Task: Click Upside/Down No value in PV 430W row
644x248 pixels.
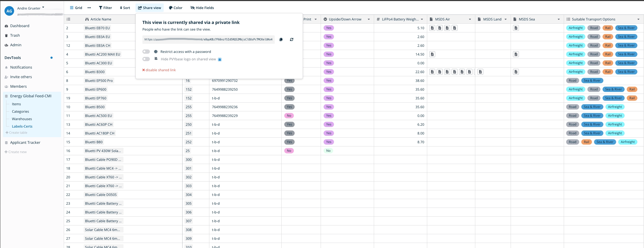Action: click(x=328, y=151)
